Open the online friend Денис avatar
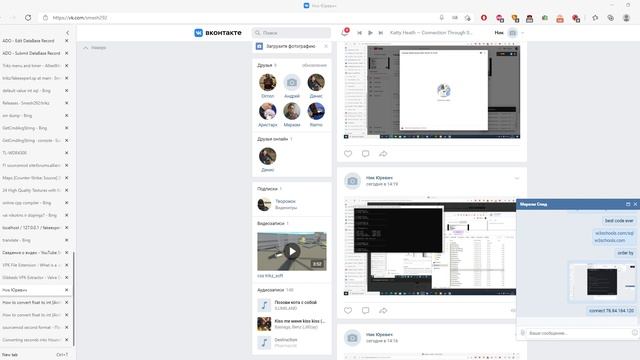This screenshot has width=640, height=360. 268,156
